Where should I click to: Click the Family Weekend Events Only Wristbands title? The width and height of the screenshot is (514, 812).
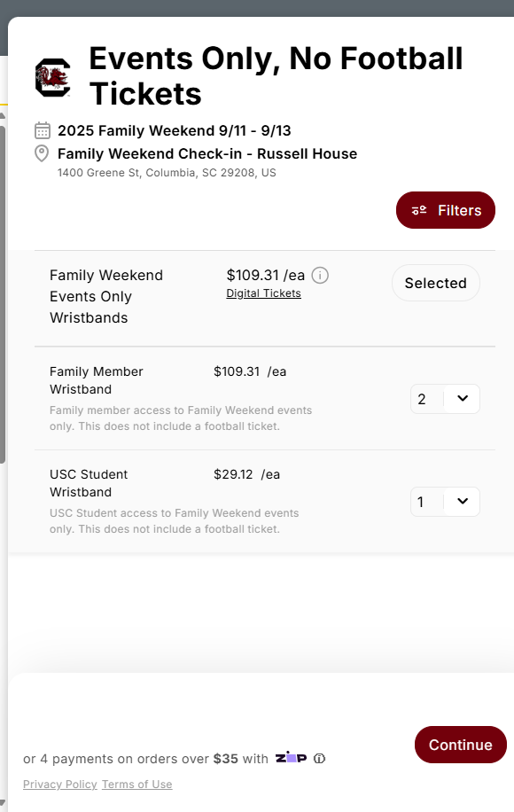[106, 296]
